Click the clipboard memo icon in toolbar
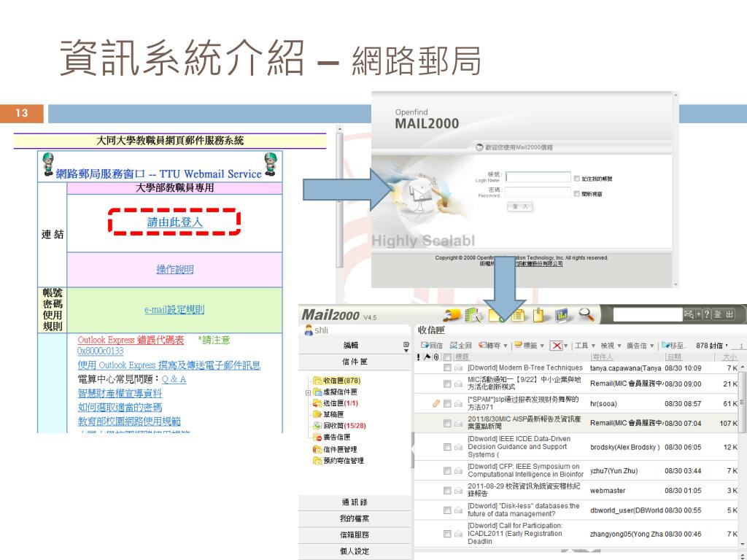Viewport: 747px width, 560px height. point(539,315)
